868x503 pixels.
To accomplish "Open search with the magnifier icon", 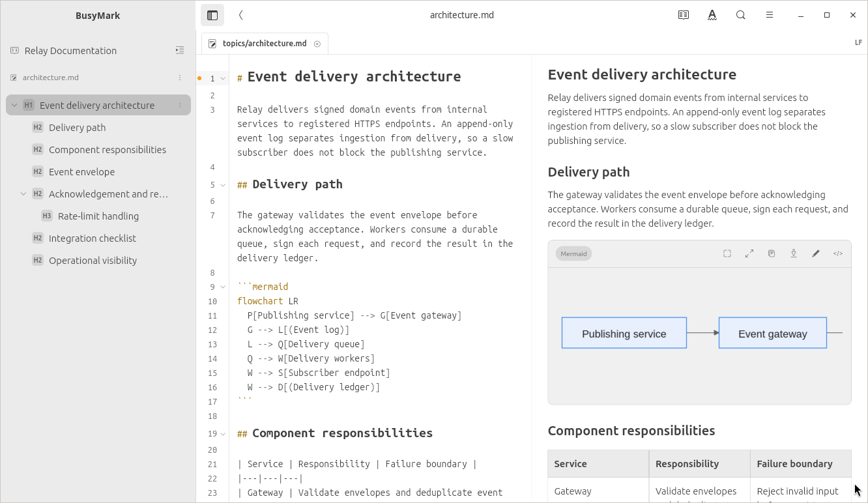I will tap(741, 15).
